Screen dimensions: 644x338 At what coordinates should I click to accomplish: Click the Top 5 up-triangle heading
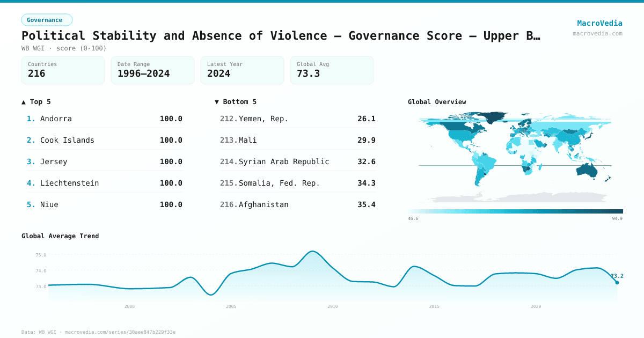click(x=36, y=102)
